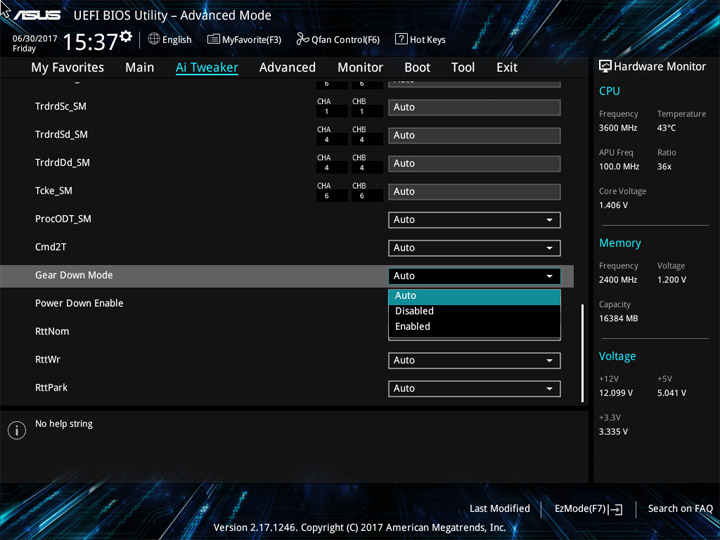The image size is (720, 540).
Task: Select the Ai Tweaker tab
Action: [x=207, y=68]
